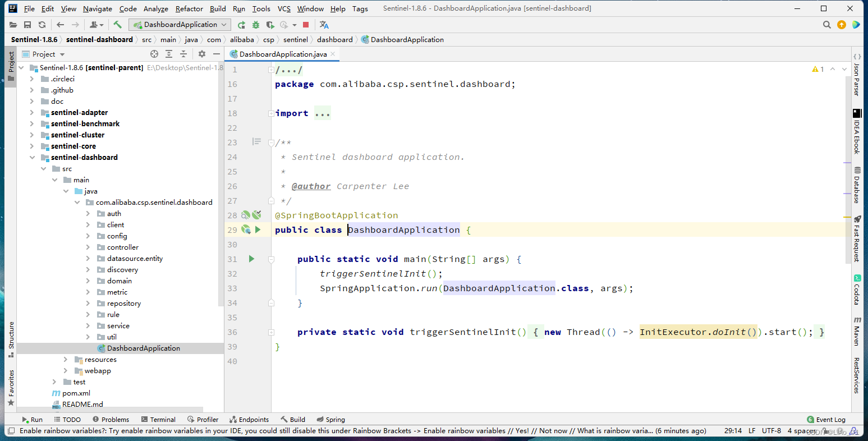Click the run gutter arrow at line 29
This screenshot has width=868, height=441.
point(258,229)
